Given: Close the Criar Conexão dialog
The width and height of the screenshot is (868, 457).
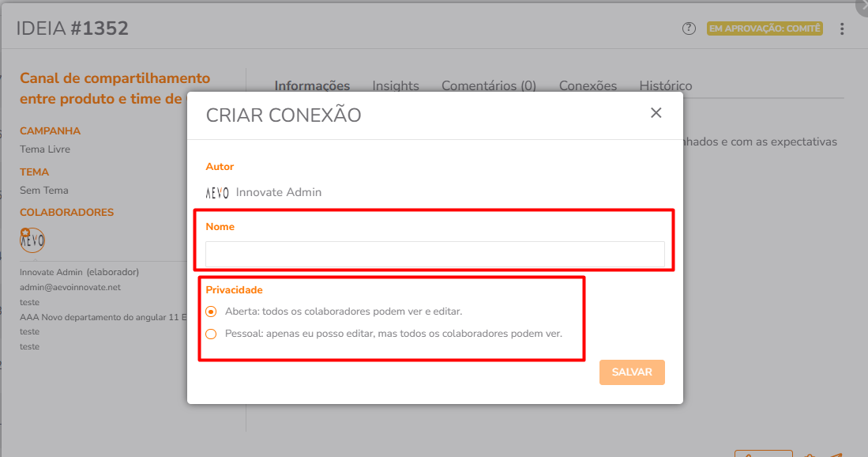Looking at the screenshot, I should tap(656, 113).
